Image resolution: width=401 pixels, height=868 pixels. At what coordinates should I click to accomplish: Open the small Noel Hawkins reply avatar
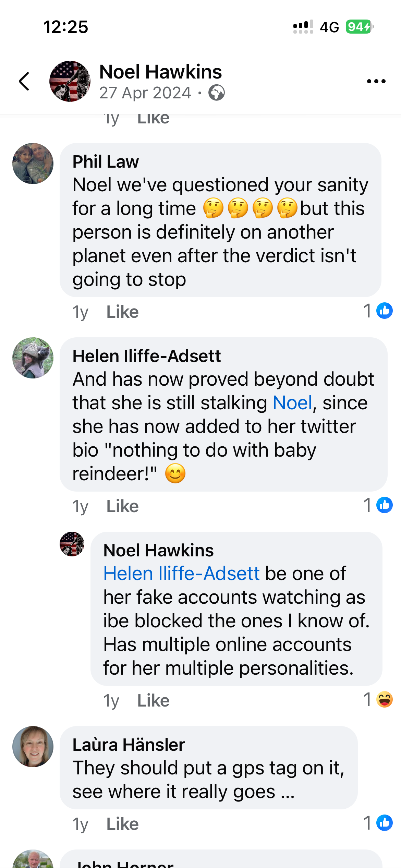coord(72,544)
